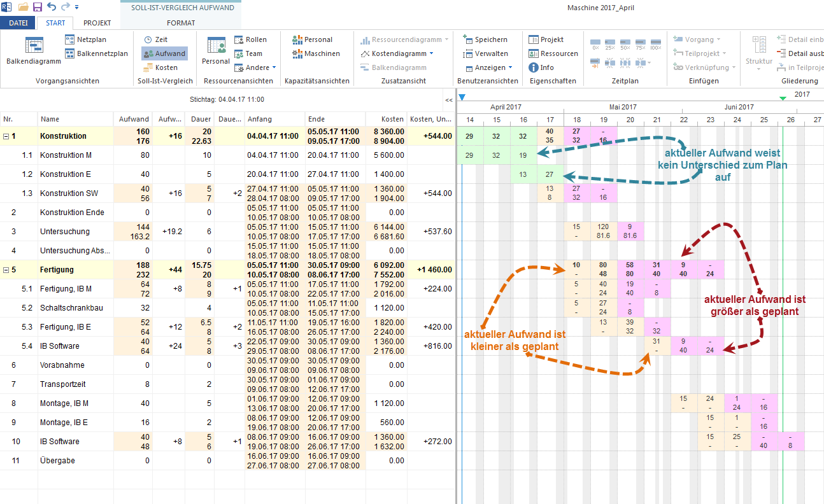824x504 pixels.
Task: Click the Kosten column header
Action: [387, 119]
